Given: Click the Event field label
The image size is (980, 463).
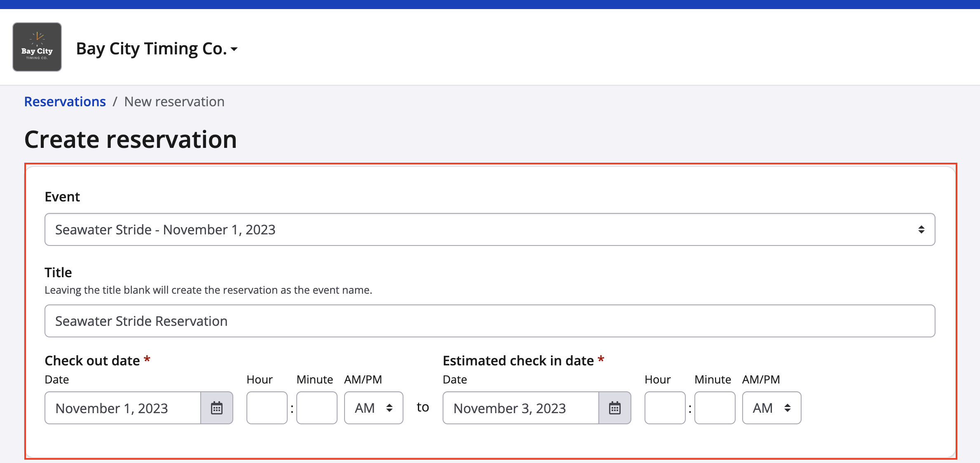Looking at the screenshot, I should (62, 197).
